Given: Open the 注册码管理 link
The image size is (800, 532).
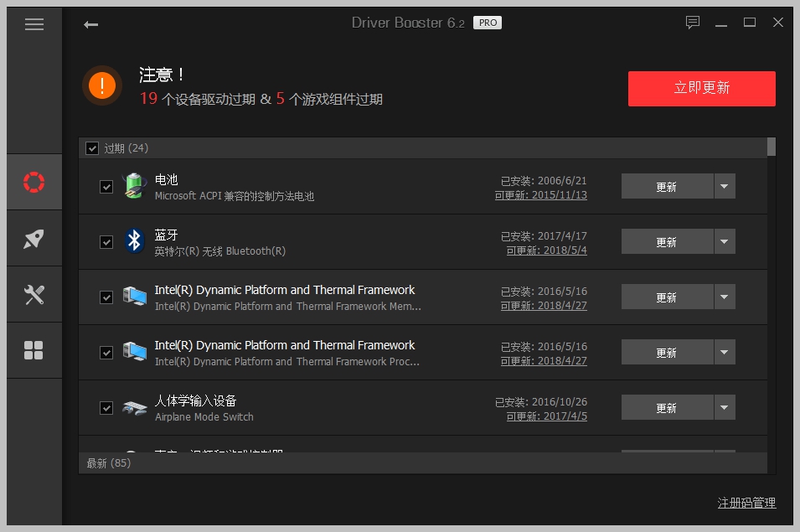Looking at the screenshot, I should point(746,503).
